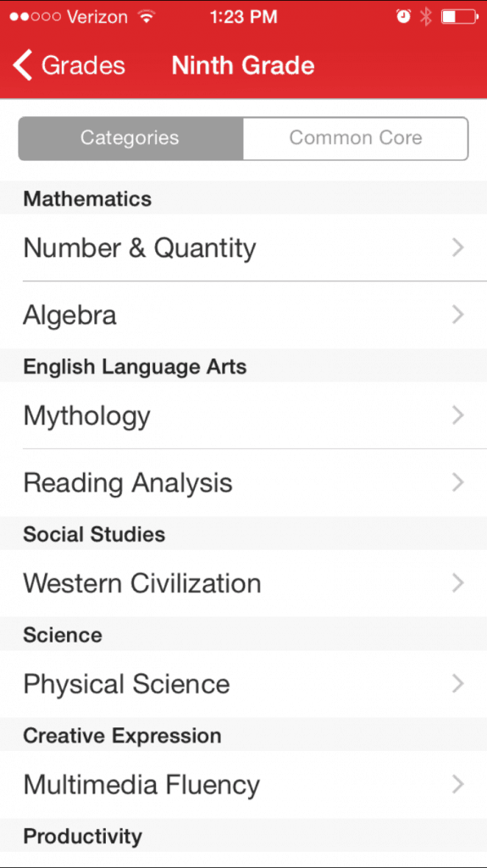This screenshot has width=487, height=868.
Task: Open the Algebra row chevron
Action: pyautogui.click(x=457, y=314)
